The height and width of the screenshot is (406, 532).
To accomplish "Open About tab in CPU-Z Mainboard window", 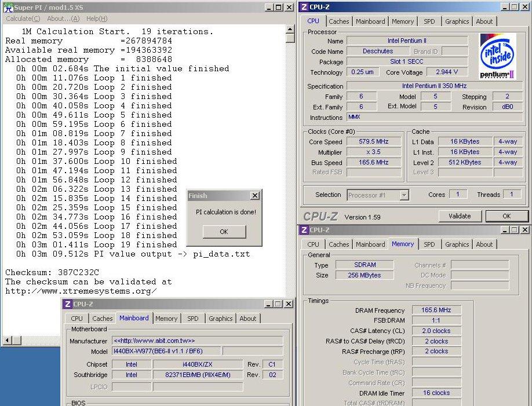I will point(247,319).
